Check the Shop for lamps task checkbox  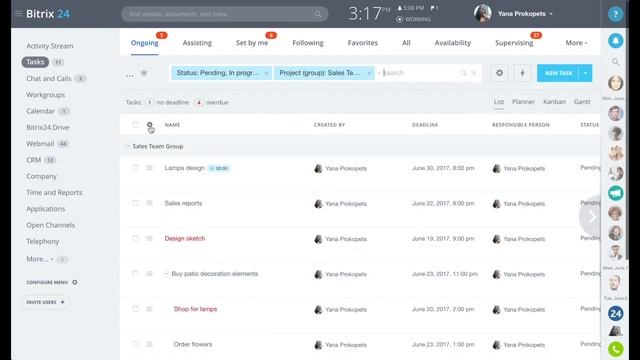(x=135, y=309)
